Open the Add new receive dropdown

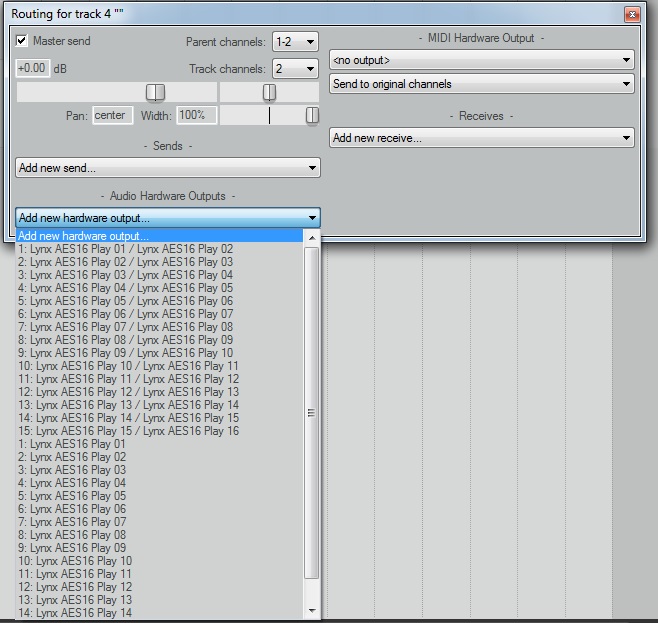pos(482,138)
